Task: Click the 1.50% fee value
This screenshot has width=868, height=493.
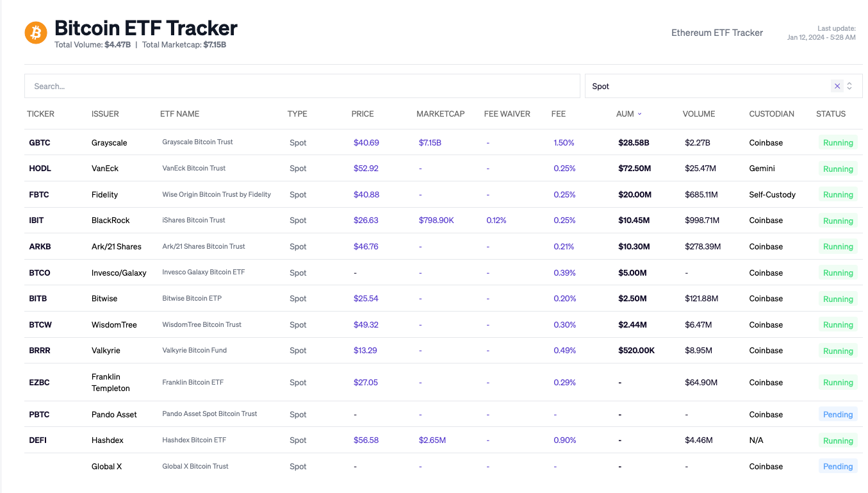Action: pyautogui.click(x=564, y=143)
